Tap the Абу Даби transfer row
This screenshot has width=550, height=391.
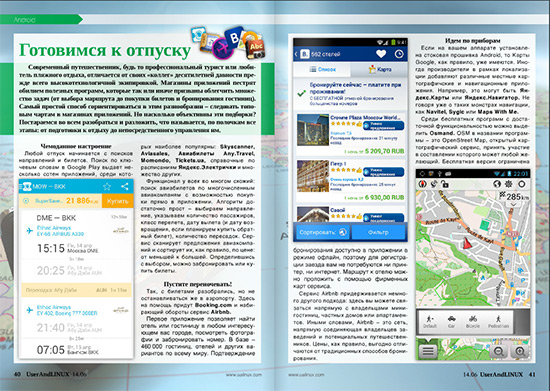76,290
